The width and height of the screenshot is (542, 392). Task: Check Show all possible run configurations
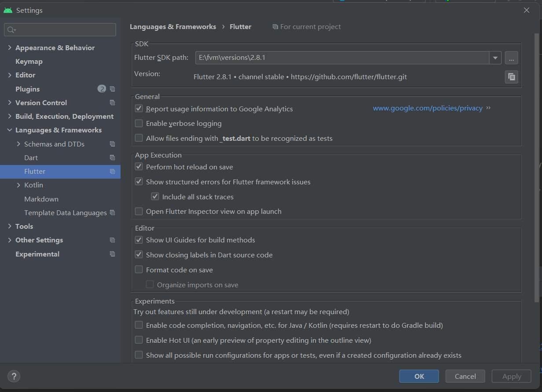(139, 355)
